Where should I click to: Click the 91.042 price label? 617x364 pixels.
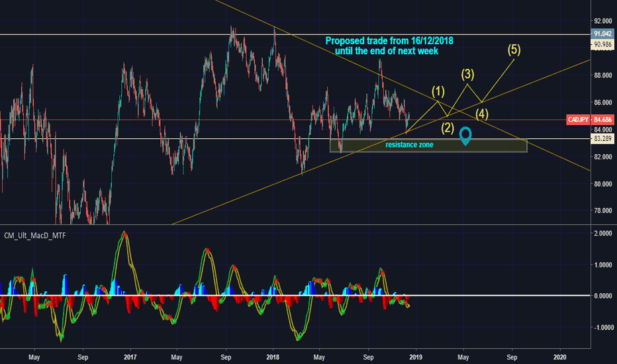point(602,34)
